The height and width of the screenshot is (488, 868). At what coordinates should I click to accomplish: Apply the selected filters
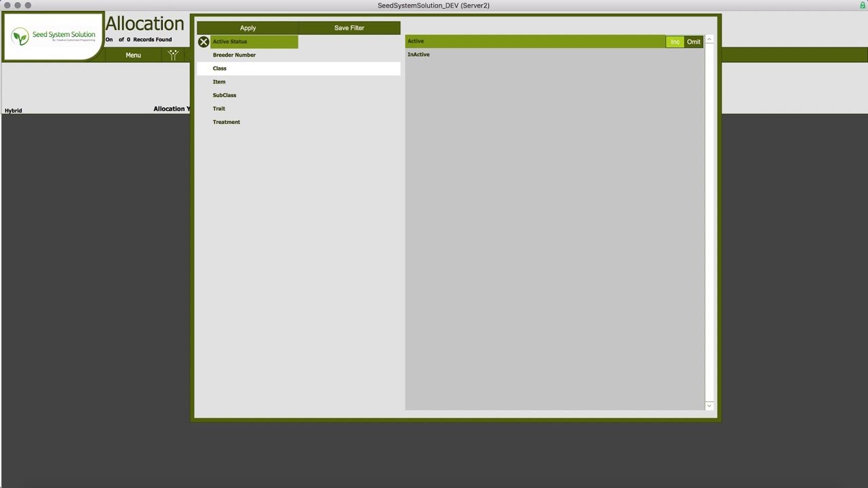pyautogui.click(x=248, y=28)
